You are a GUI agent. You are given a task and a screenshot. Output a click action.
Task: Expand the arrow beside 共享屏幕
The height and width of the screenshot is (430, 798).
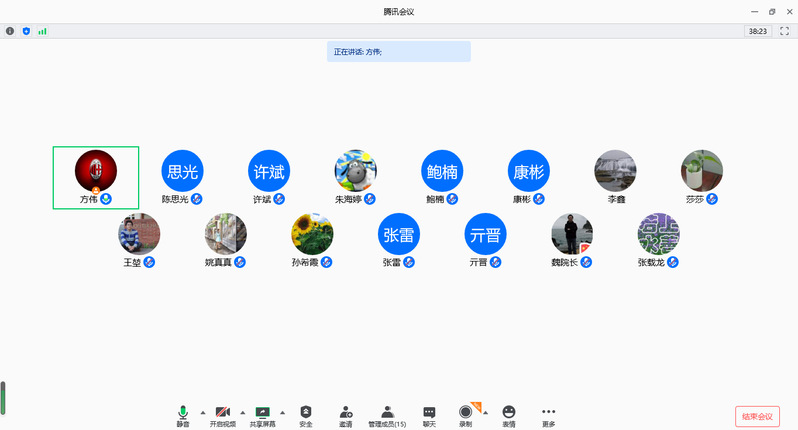click(x=282, y=411)
